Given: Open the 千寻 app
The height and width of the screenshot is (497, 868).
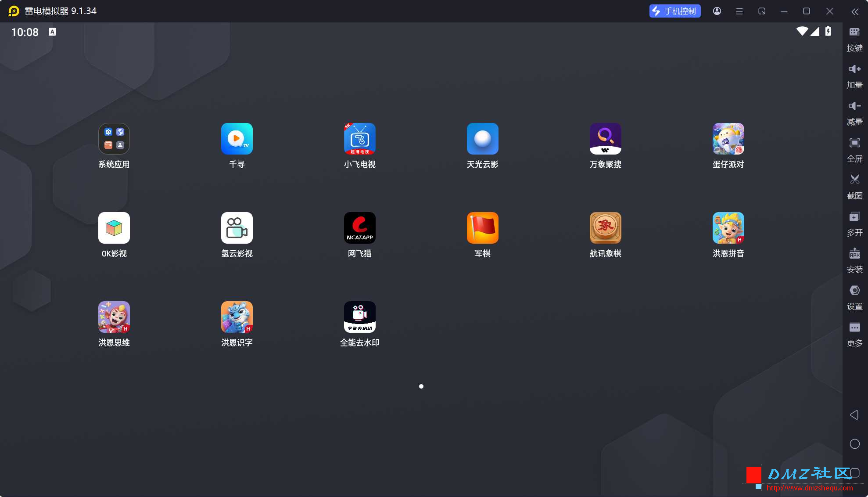Looking at the screenshot, I should tap(237, 139).
